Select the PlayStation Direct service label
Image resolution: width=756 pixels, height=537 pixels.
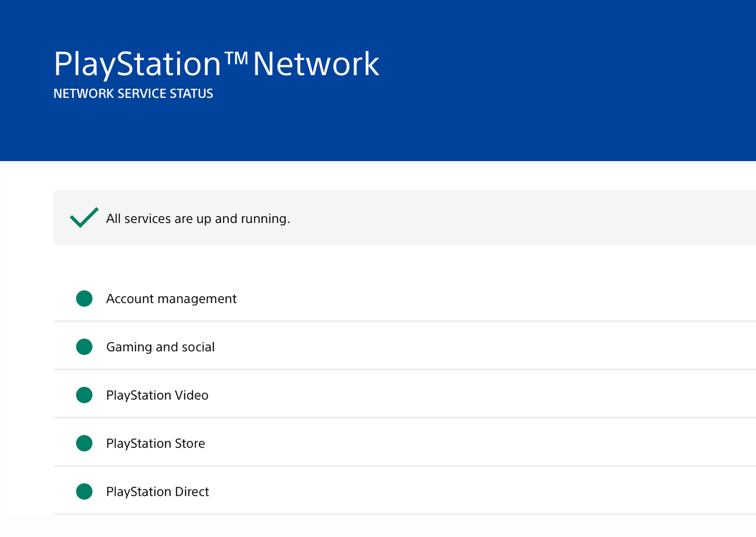157,492
